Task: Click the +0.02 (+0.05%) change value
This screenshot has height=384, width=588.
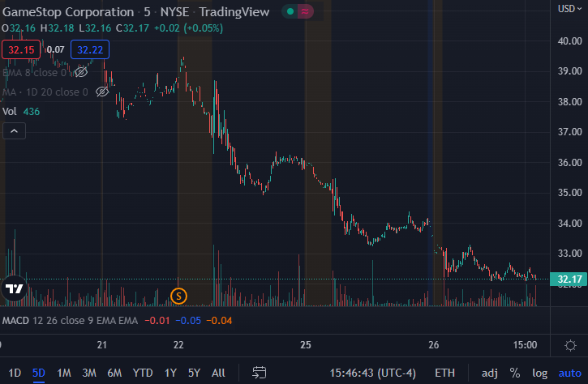Action: pos(189,28)
